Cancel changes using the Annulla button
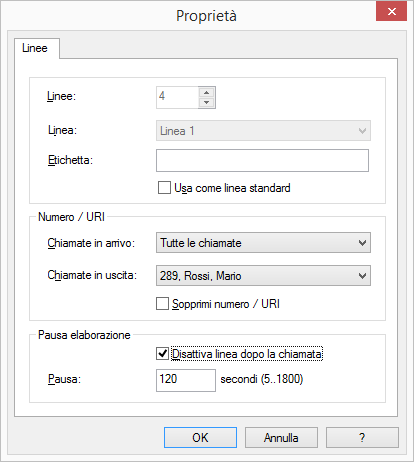 tap(281, 437)
